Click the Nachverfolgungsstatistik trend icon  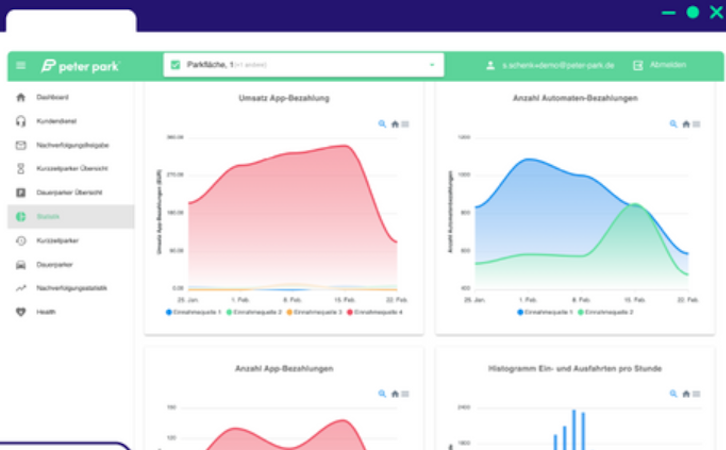21,288
